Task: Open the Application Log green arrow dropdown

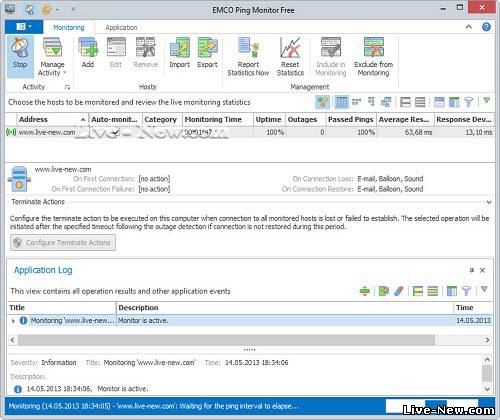Action: (484, 290)
